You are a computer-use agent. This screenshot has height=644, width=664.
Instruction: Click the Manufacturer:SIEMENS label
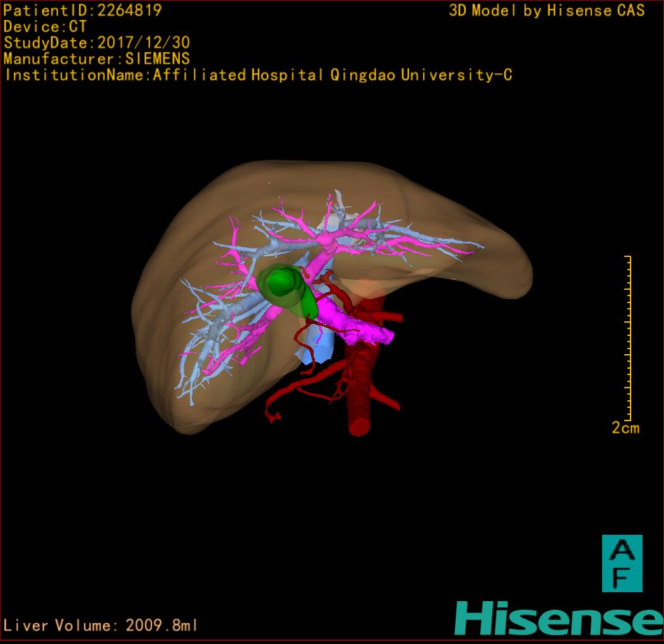click(x=97, y=59)
